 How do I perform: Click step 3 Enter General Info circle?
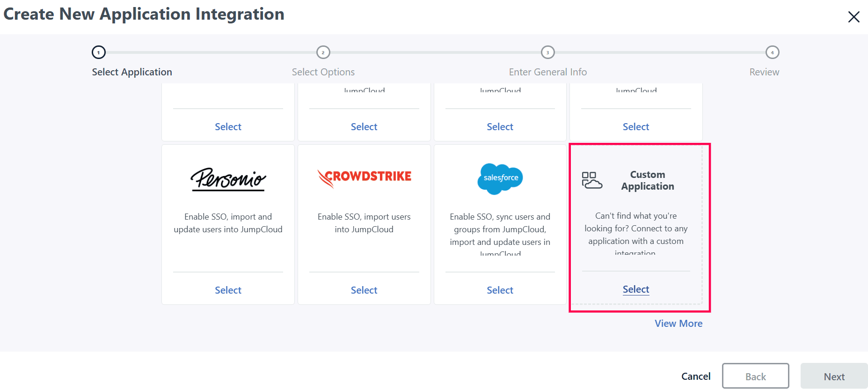click(547, 52)
